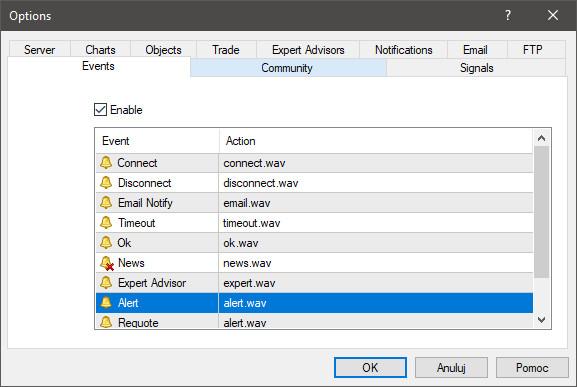Open the Signals tab
Viewport: 577px width, 387px height.
coord(477,68)
